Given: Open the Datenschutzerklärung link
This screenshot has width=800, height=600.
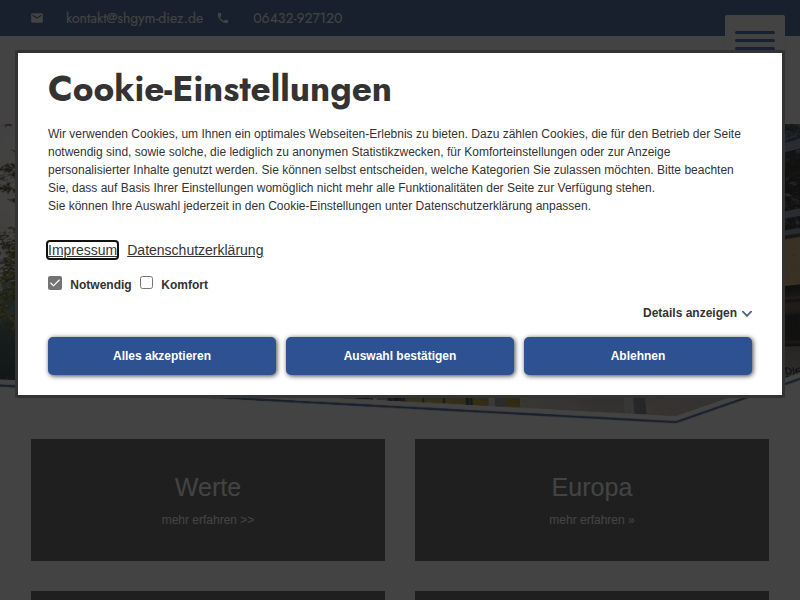Looking at the screenshot, I should (x=195, y=250).
